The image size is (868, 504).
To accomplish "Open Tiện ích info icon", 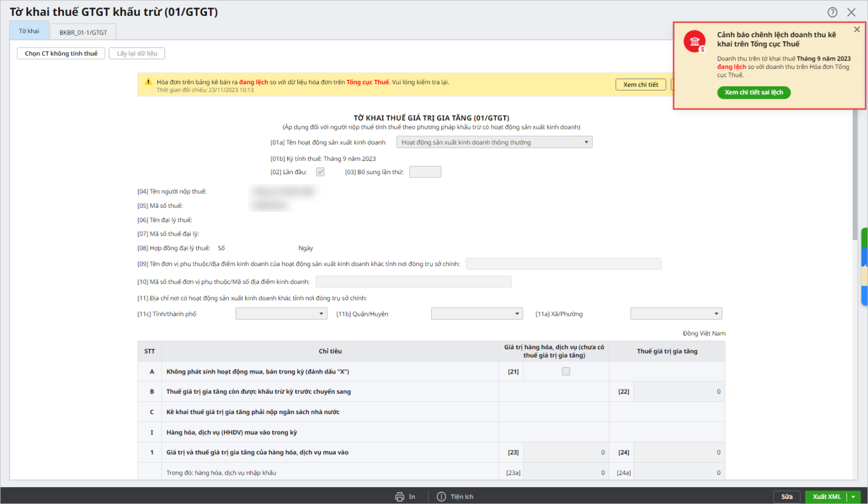I will (x=441, y=497).
